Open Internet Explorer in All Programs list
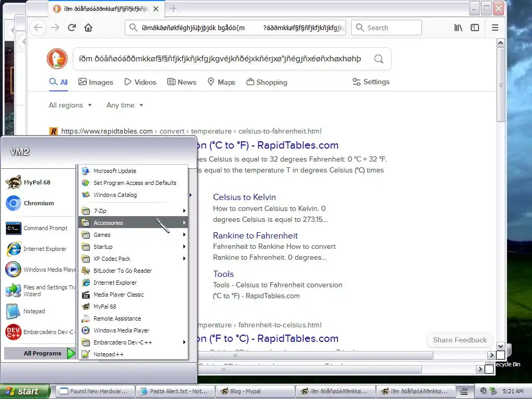The height and width of the screenshot is (399, 532). click(134, 282)
